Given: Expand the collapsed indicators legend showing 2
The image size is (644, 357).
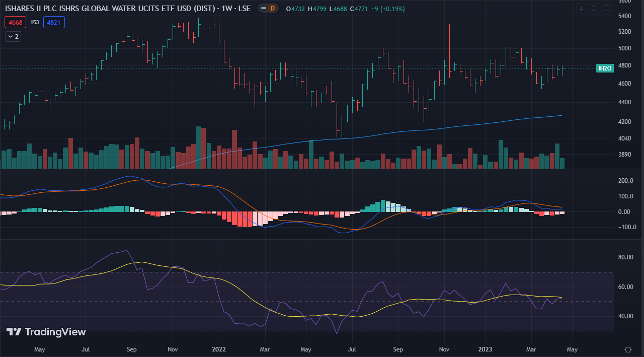Looking at the screenshot, I should point(13,37).
